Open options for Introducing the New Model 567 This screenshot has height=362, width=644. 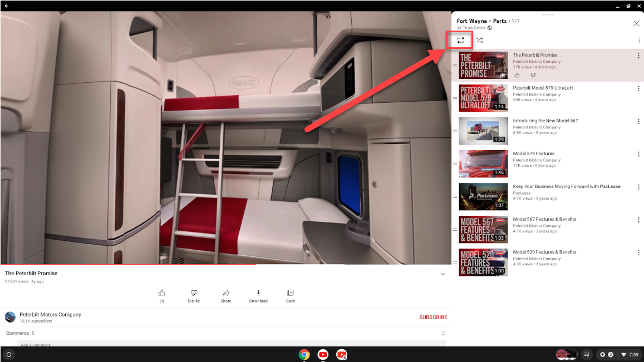click(x=638, y=121)
